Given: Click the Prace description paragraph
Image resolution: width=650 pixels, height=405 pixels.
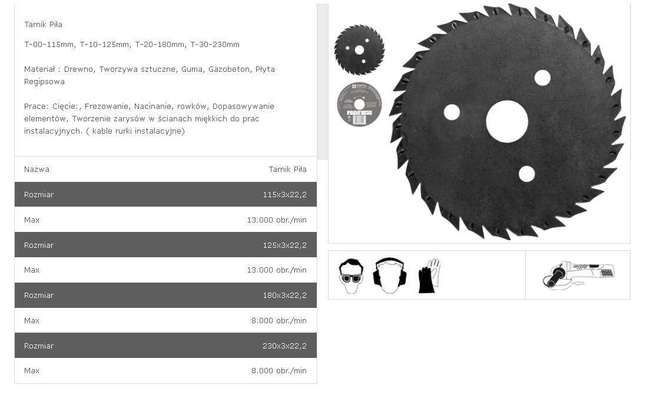Looking at the screenshot, I should [x=149, y=119].
